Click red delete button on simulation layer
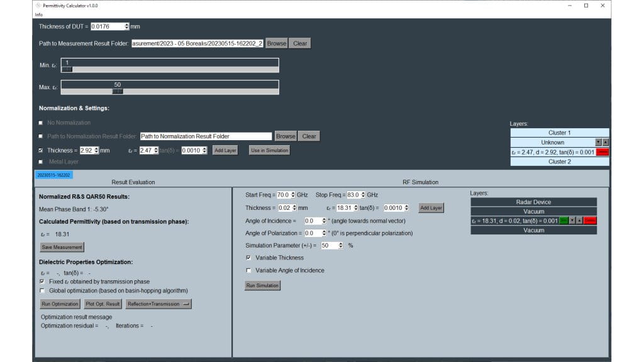The image size is (644, 362). (589, 221)
